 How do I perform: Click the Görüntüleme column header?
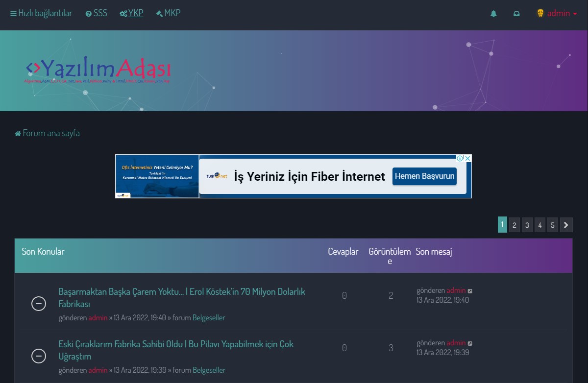click(390, 256)
